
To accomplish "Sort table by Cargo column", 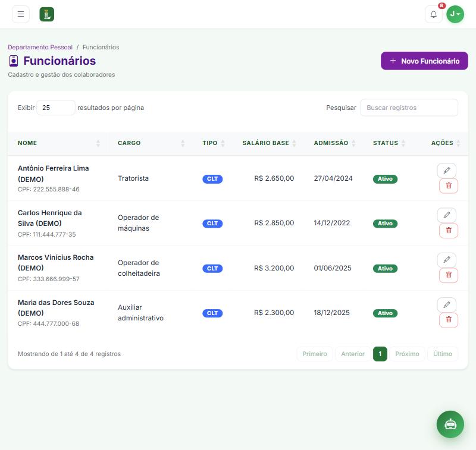I will coord(151,143).
